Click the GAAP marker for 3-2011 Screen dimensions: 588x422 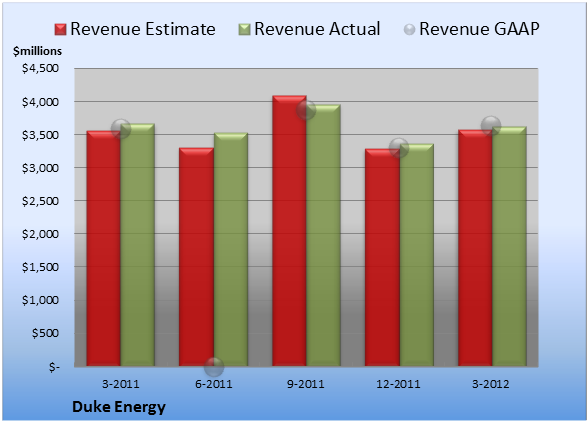[x=121, y=129]
